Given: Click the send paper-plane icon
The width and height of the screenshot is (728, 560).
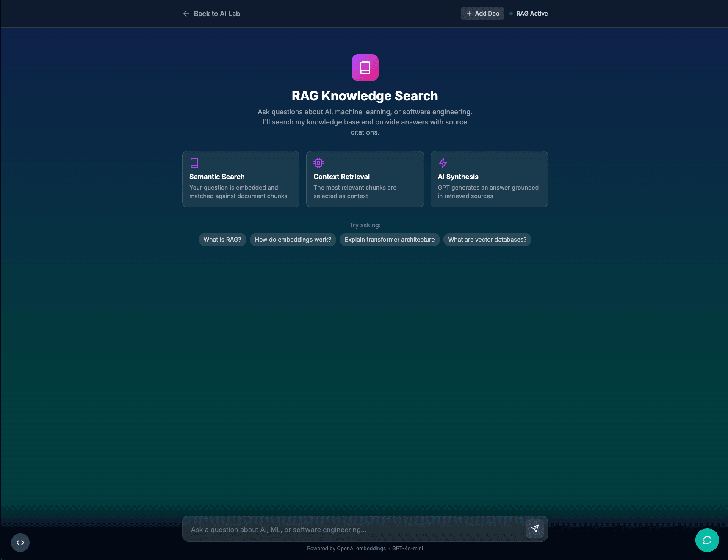Looking at the screenshot, I should pos(535,529).
